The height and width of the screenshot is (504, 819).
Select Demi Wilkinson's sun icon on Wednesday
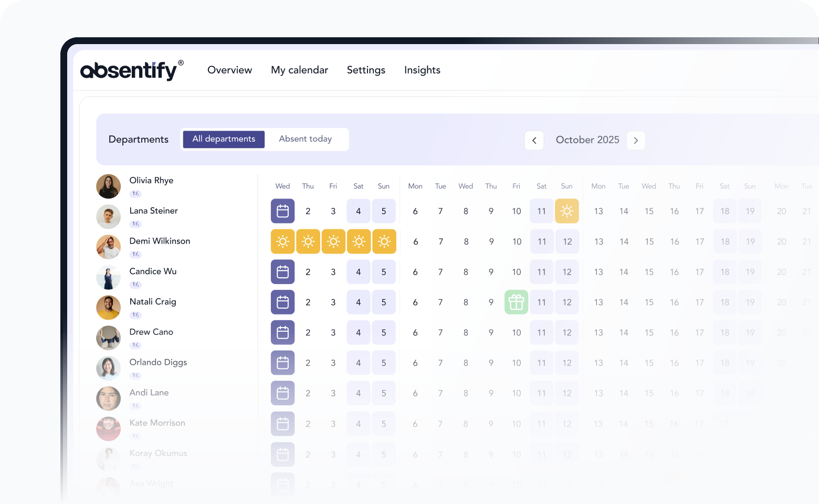point(282,241)
